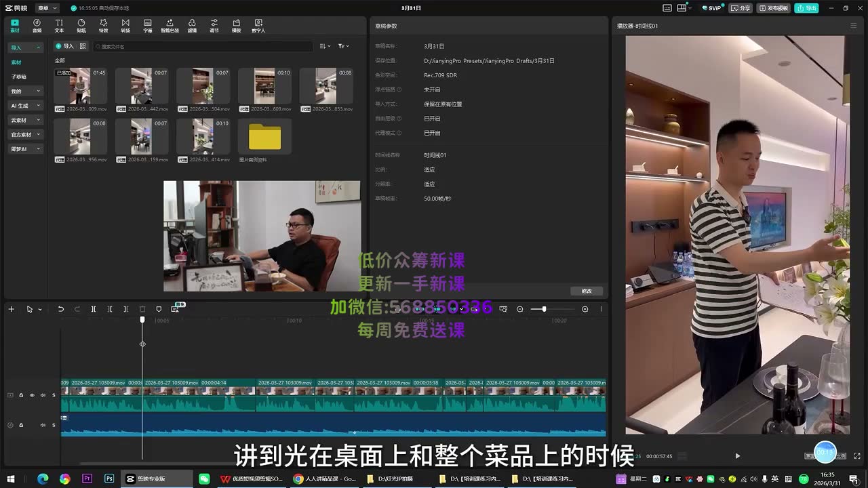Toggle lock on the main video track
868x488 pixels.
click(21, 395)
